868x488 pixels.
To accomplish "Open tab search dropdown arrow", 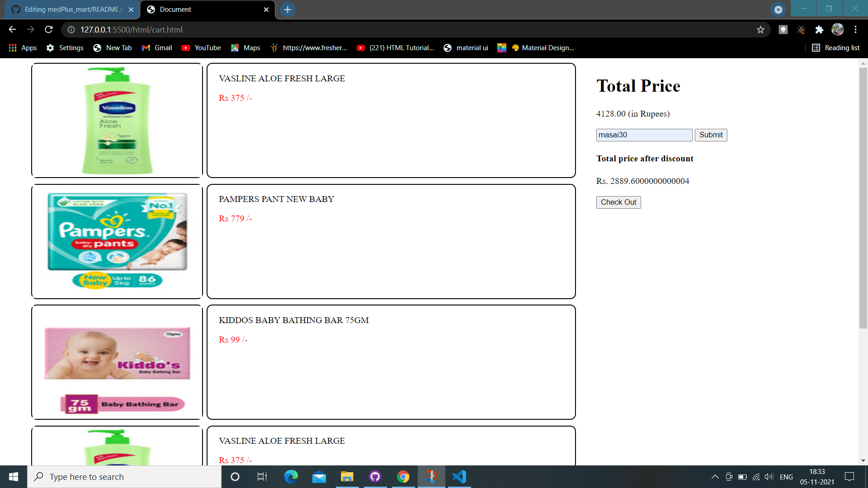I will (778, 9).
